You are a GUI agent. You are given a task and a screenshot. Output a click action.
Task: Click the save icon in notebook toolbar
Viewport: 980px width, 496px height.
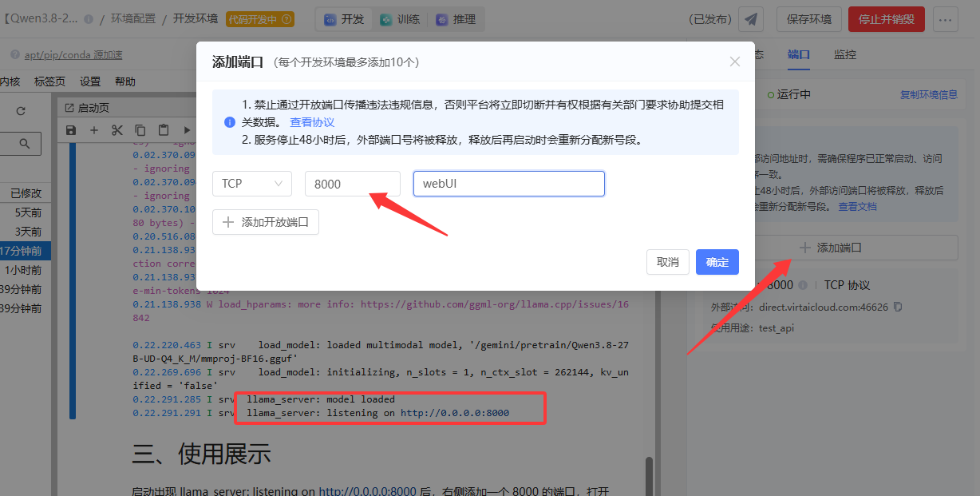[71, 130]
